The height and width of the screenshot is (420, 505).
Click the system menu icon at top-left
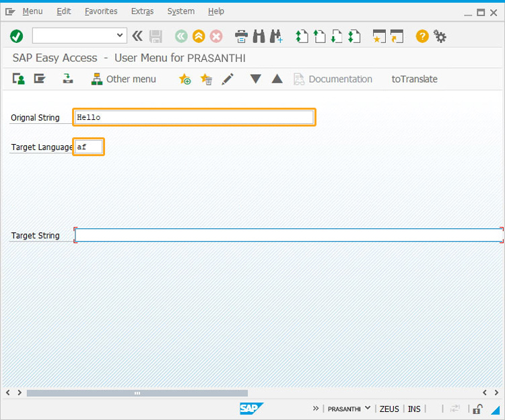(10, 12)
